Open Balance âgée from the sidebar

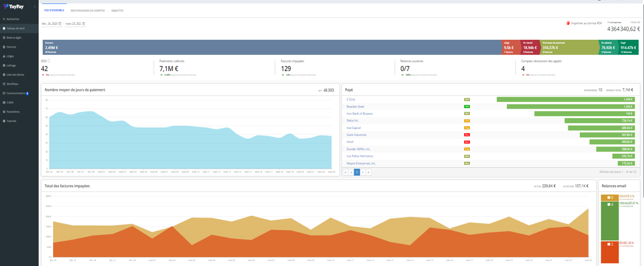[x=14, y=38]
